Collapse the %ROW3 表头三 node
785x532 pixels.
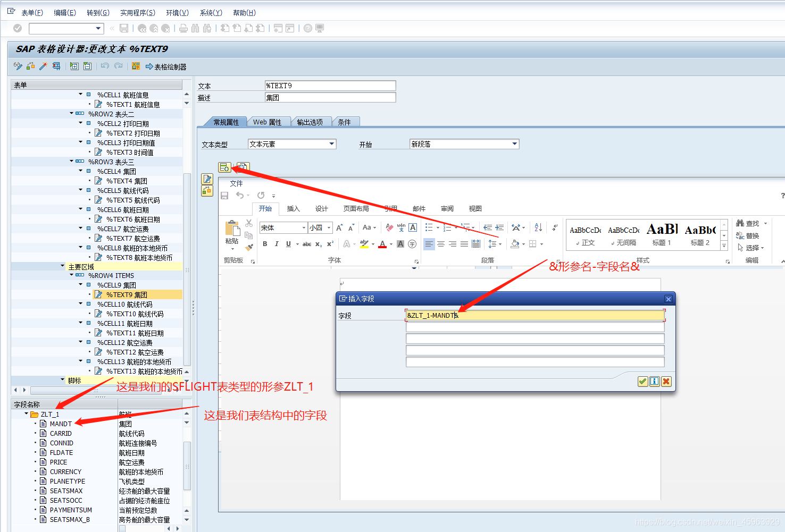coord(72,160)
